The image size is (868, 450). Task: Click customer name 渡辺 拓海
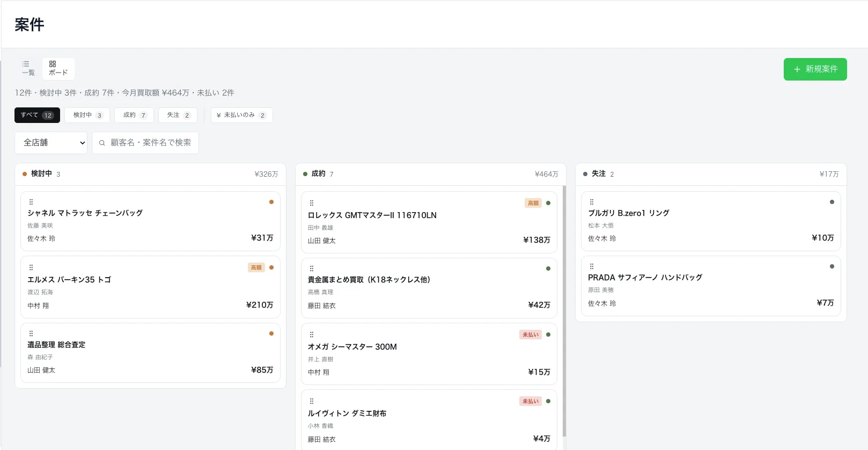coord(40,292)
